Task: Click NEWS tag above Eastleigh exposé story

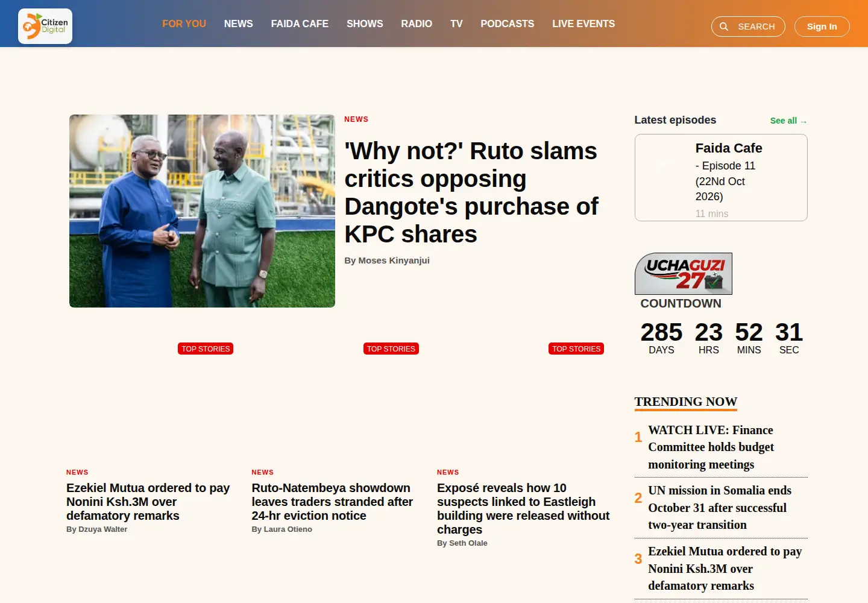Action: (448, 472)
